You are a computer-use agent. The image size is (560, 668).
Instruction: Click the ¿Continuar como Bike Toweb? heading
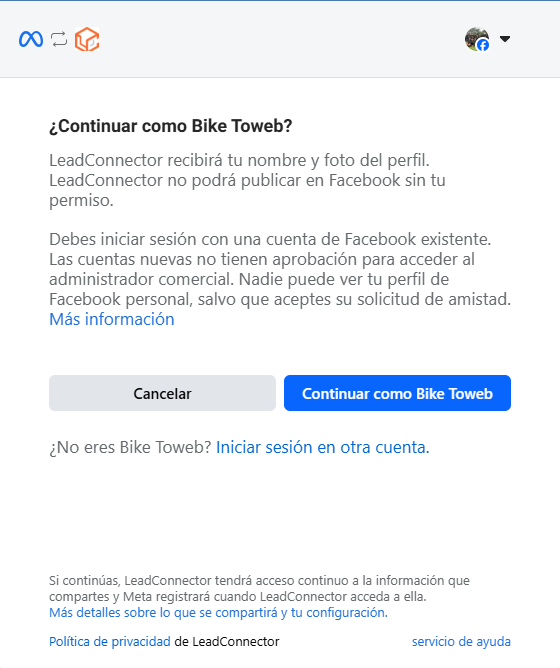coord(170,126)
